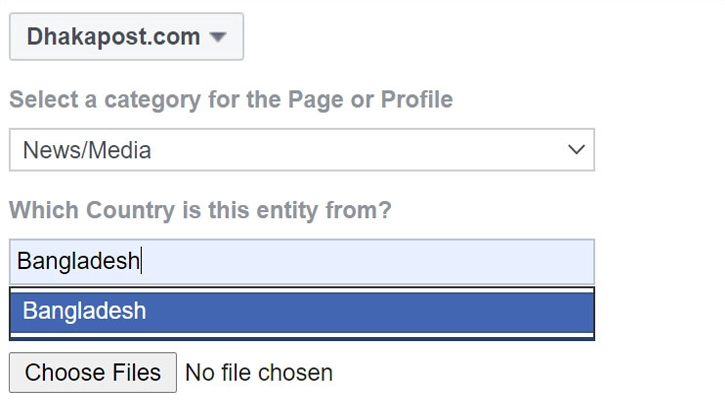Select the highlighted Bangladesh autocomplete suggestion
The width and height of the screenshot is (725, 400).
[x=301, y=311]
